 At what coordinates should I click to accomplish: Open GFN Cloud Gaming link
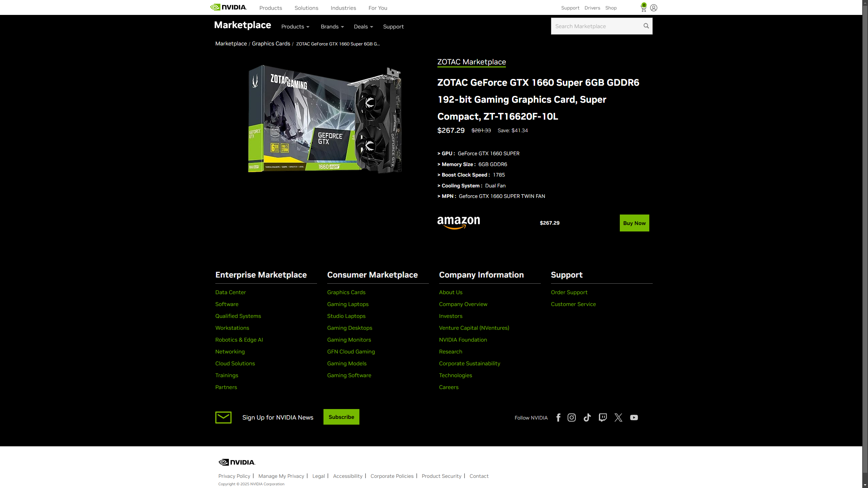coord(351,351)
